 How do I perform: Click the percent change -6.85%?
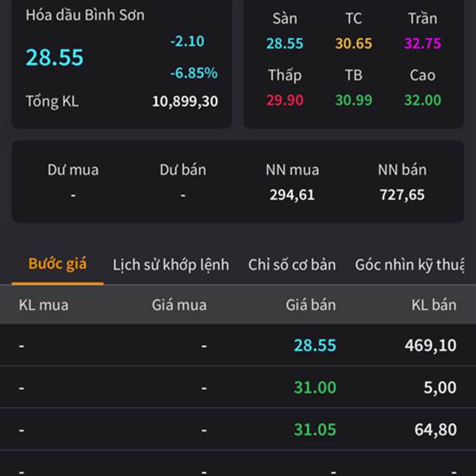pyautogui.click(x=194, y=73)
